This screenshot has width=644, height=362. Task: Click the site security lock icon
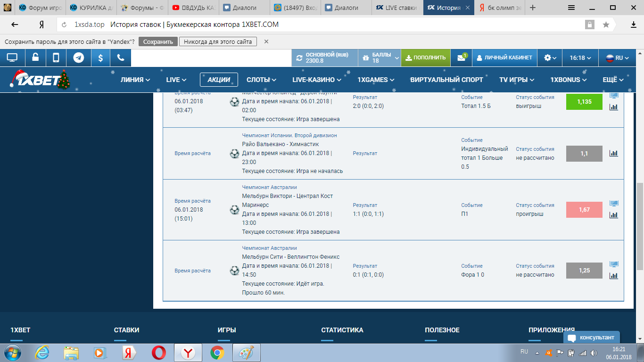(589, 25)
